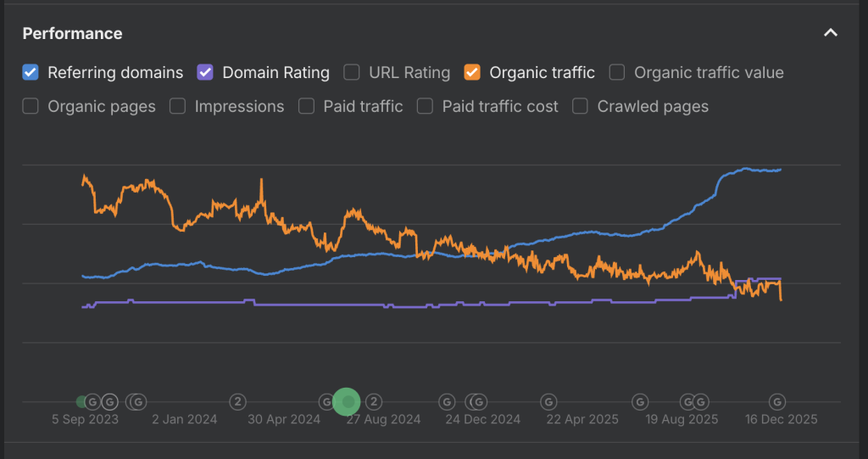Screen dimensions: 868x459
Task: Uncheck the Referring domains checkbox
Action: pyautogui.click(x=31, y=73)
